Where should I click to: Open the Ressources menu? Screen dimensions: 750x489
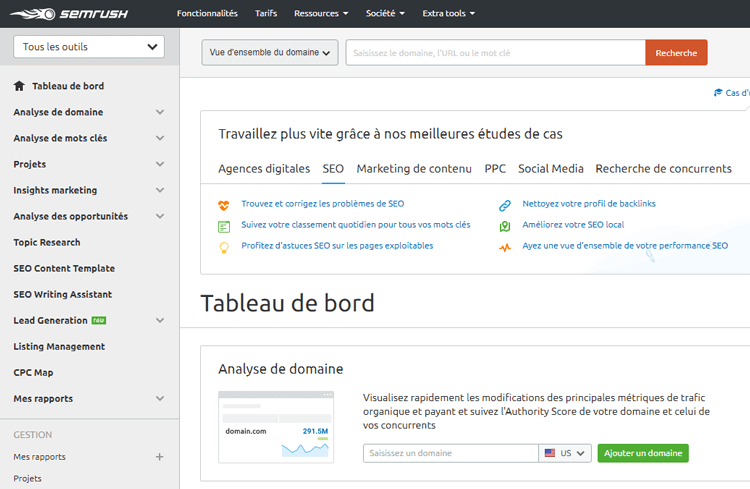point(321,13)
